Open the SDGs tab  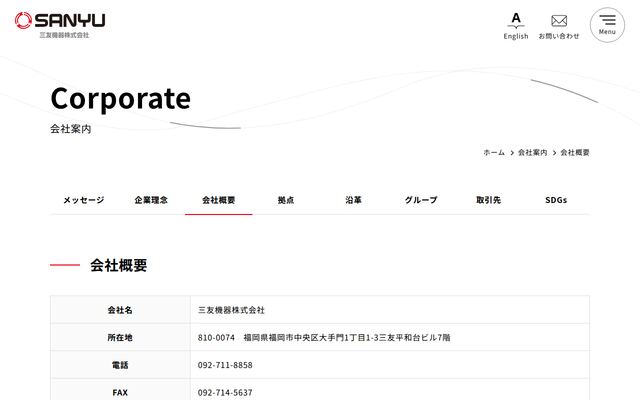(x=556, y=200)
